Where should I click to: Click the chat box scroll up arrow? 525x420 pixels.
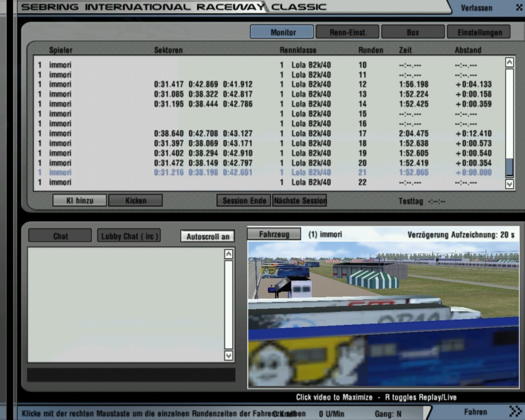(x=228, y=254)
